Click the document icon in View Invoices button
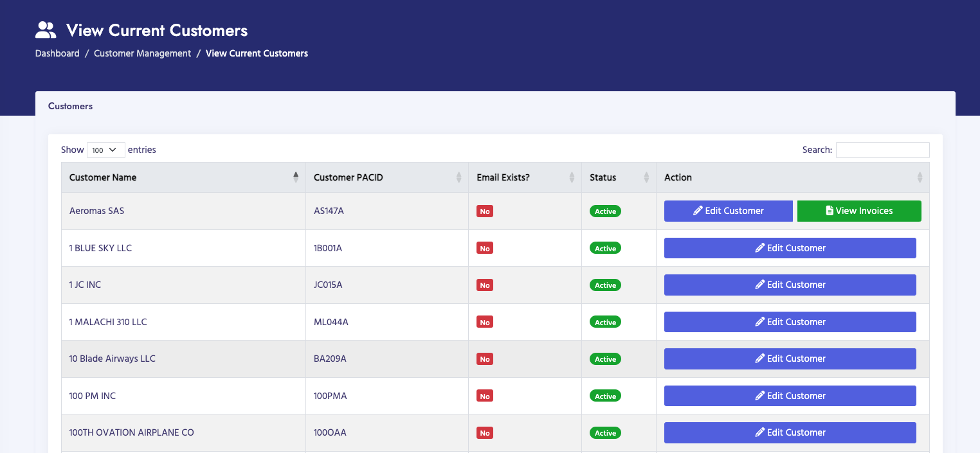Screen dimensions: 980x453 pos(830,211)
